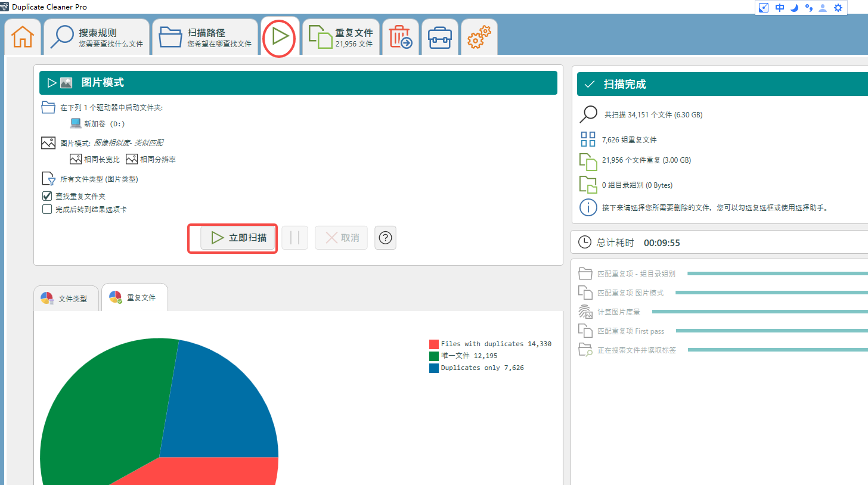Image resolution: width=868 pixels, height=485 pixels.
Task: Click the checkmark icon in 扫描完成 header
Action: coord(590,85)
